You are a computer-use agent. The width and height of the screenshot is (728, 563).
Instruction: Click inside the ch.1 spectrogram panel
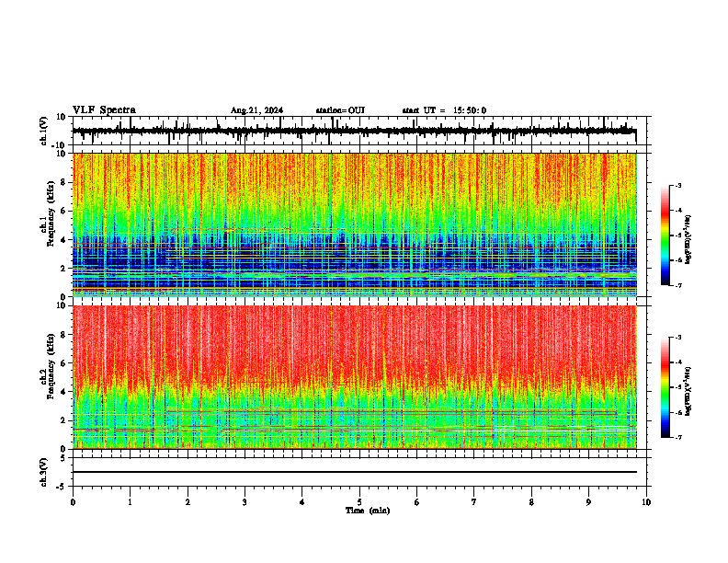click(355, 224)
